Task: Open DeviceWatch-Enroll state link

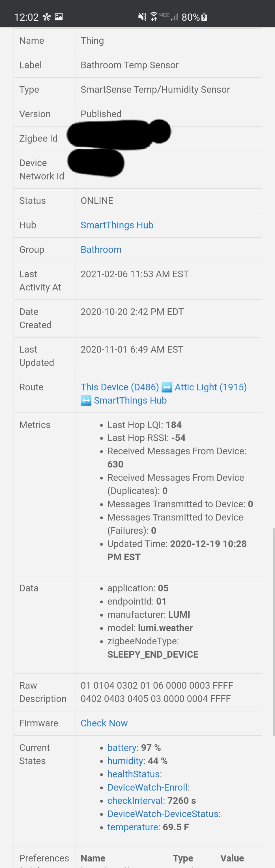Action: [x=147, y=788]
